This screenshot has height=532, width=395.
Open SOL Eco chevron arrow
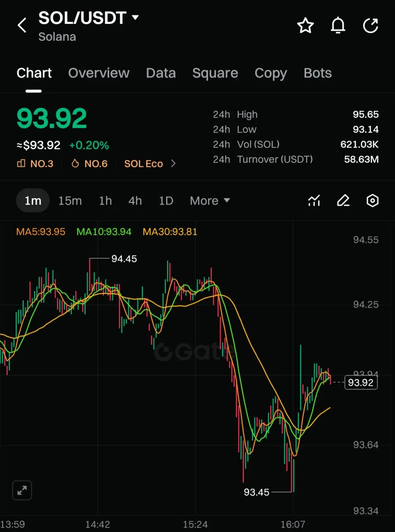(173, 163)
